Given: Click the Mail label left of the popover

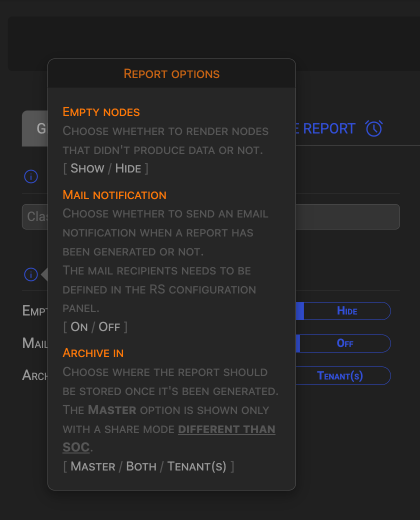Looking at the screenshot, I should (35, 343).
